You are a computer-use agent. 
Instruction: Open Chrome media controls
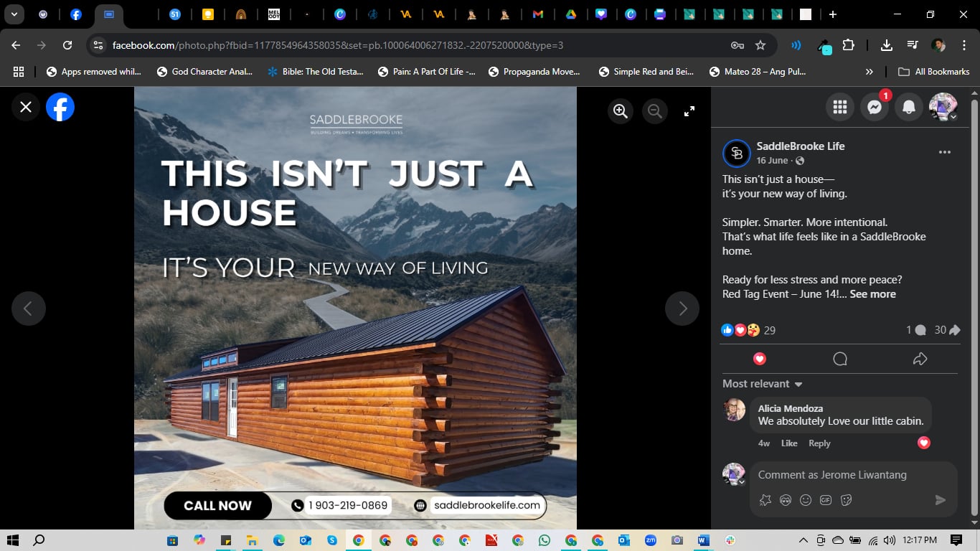point(913,45)
